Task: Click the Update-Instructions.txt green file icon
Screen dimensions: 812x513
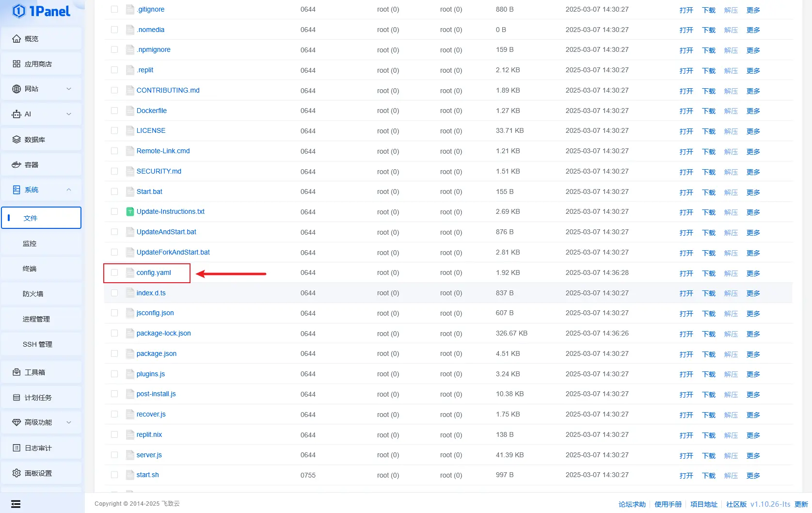Action: [x=130, y=212]
